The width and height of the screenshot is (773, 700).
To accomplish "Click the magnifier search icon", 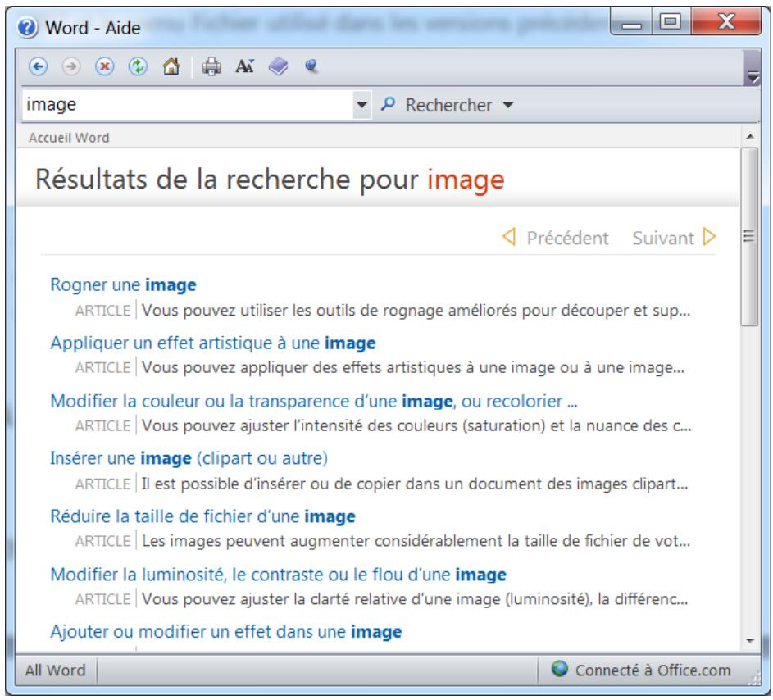I will 388,104.
